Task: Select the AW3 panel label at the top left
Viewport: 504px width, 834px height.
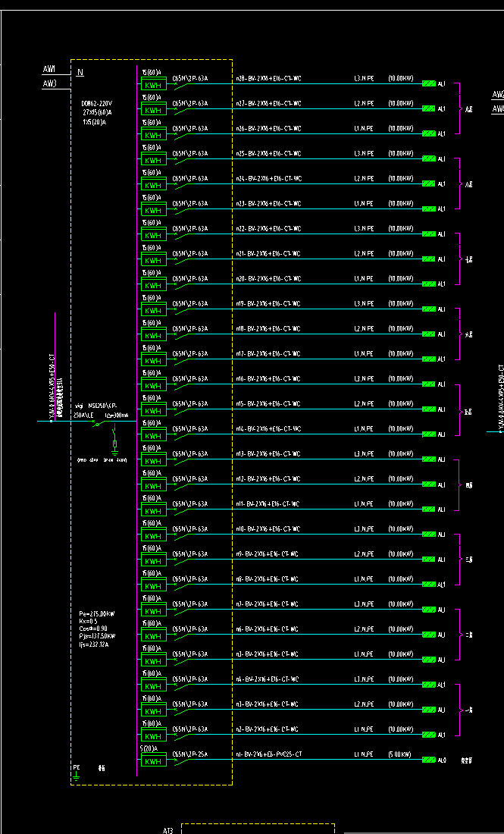Action: [49, 83]
